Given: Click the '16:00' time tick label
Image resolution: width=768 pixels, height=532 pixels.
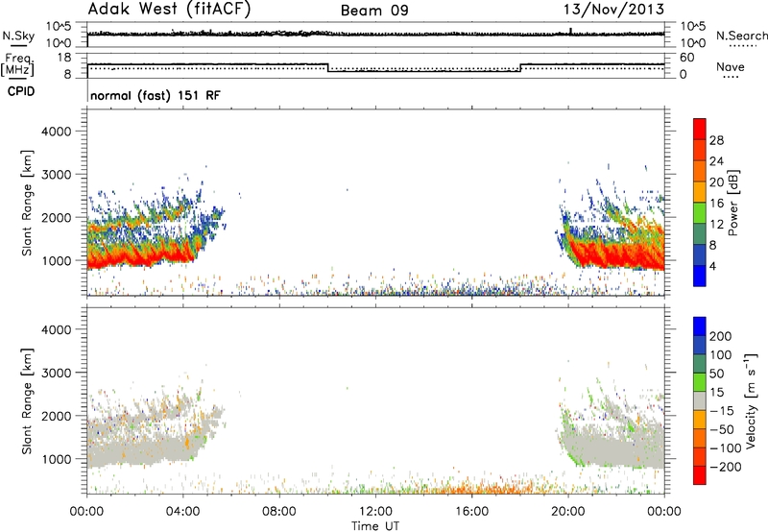Looking at the screenshot, I should (471, 512).
